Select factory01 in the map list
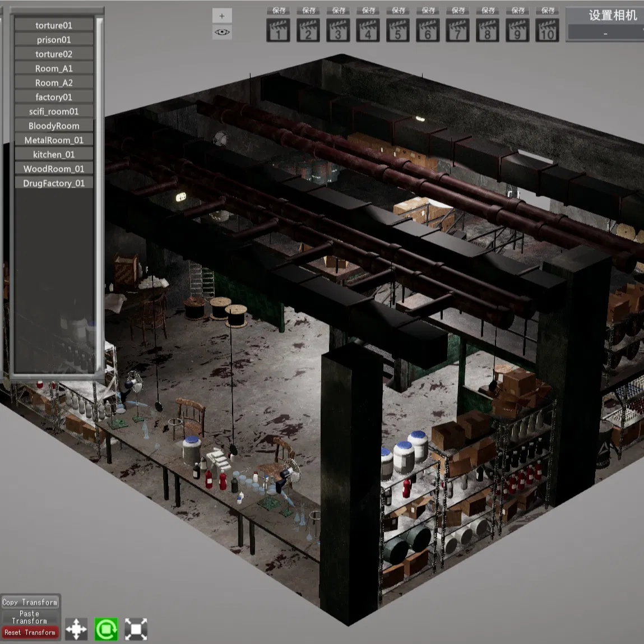 [54, 97]
